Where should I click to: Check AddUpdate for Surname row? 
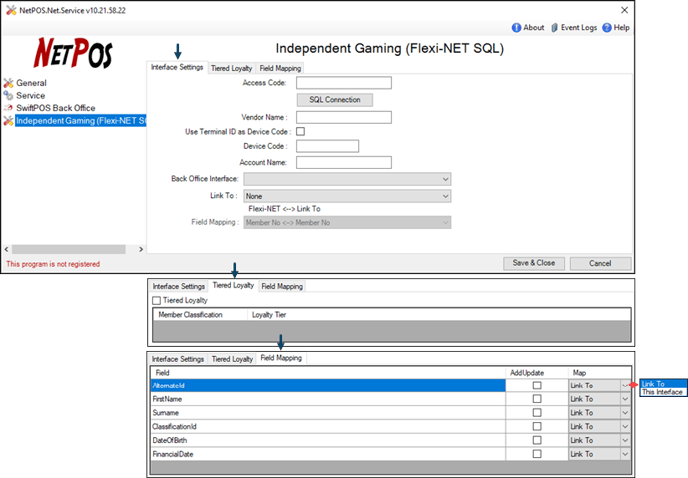[x=537, y=413]
